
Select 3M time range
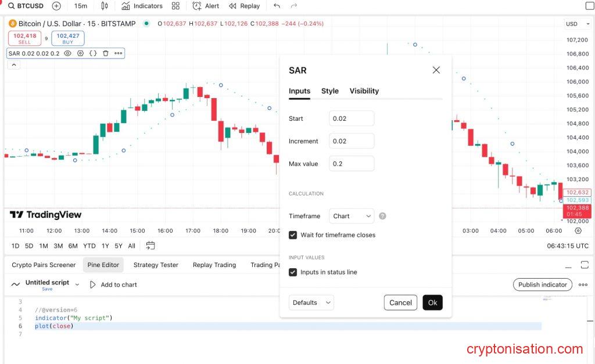tap(58, 246)
